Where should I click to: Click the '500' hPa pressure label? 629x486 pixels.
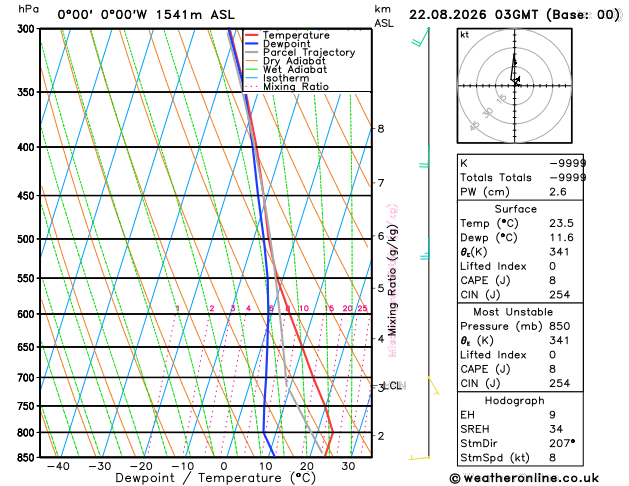pos(28,239)
